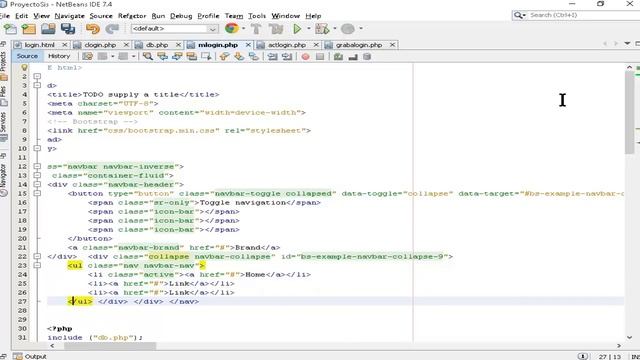Click the Debug Project icon
Image resolution: width=640 pixels, height=360 pixels.
tap(322, 29)
